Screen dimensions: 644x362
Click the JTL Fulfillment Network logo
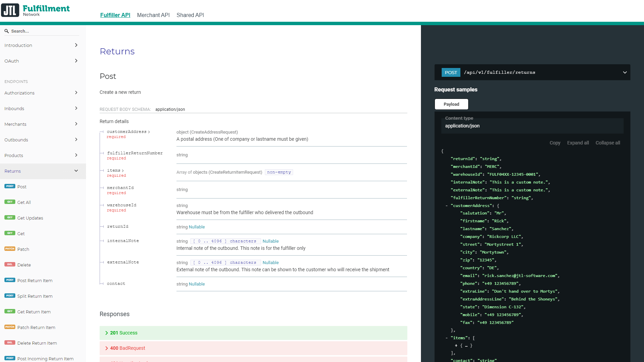[x=35, y=10]
